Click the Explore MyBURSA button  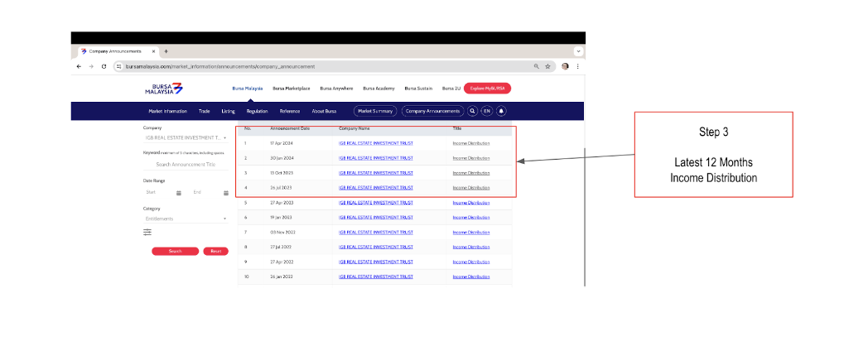click(487, 89)
